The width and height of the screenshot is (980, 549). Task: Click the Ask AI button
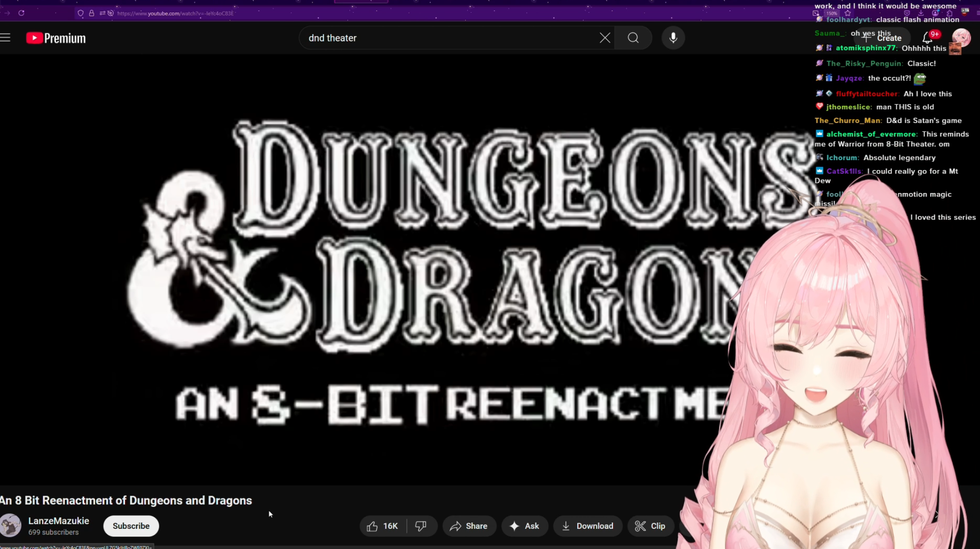click(x=524, y=526)
